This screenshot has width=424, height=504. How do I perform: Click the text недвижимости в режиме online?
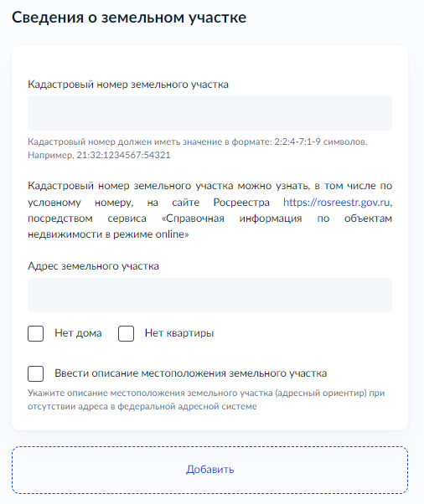(x=108, y=234)
